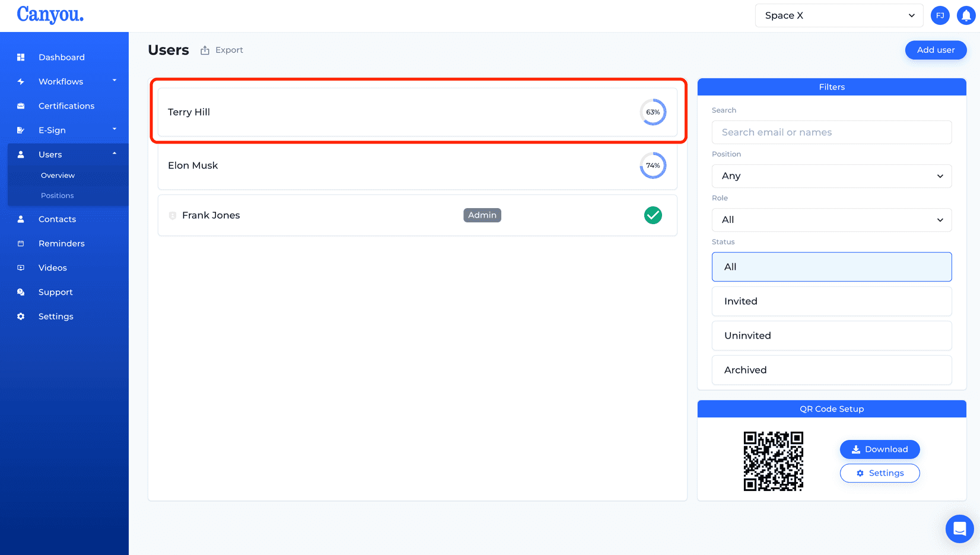Open Support in sidebar

(x=56, y=292)
